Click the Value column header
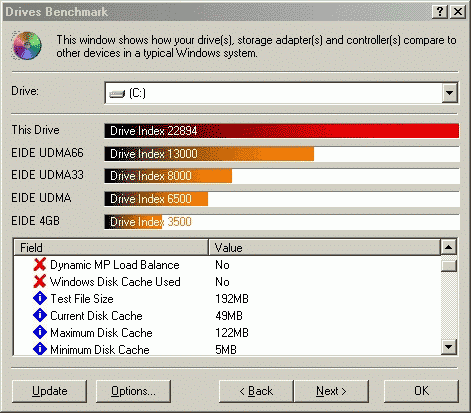 (x=324, y=248)
